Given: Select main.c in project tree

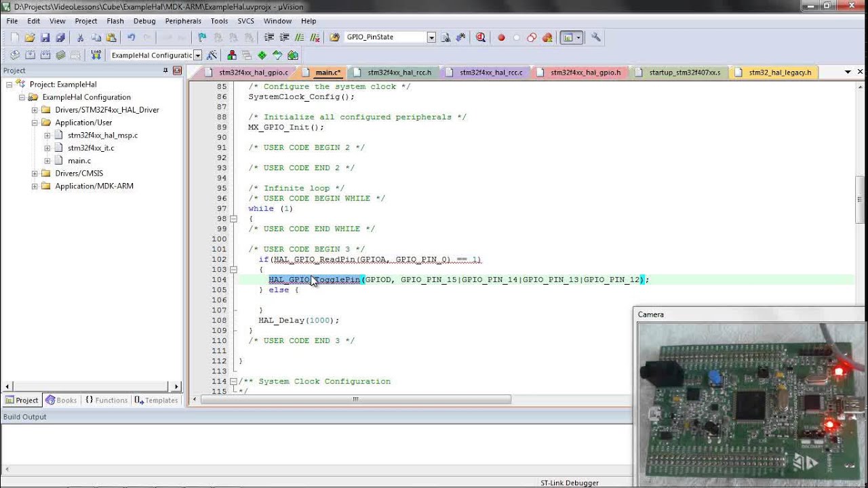Looking at the screenshot, I should coord(79,161).
